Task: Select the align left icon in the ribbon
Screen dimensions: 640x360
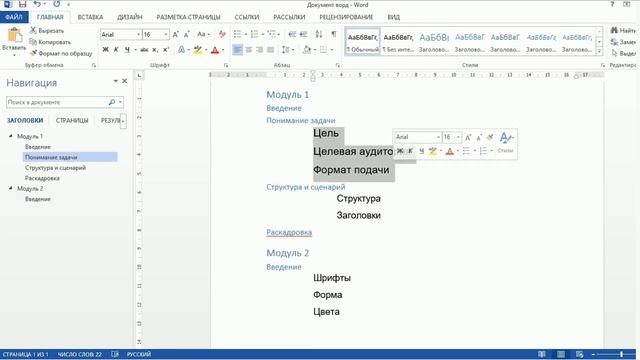Action: 237,50
